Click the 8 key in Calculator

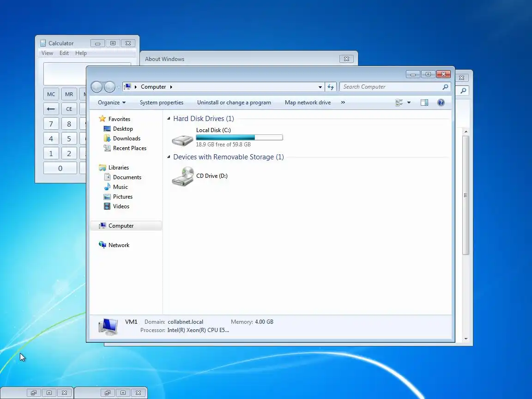(x=69, y=124)
